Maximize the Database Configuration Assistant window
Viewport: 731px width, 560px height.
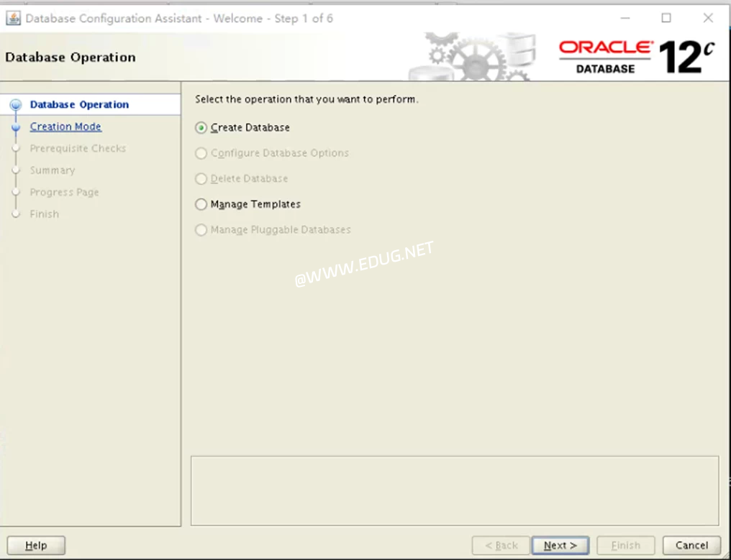pyautogui.click(x=666, y=18)
